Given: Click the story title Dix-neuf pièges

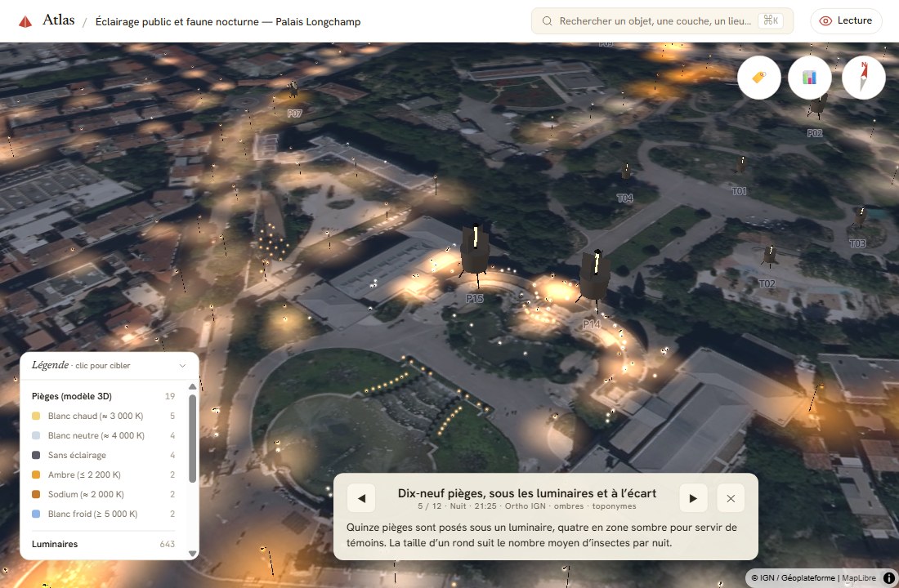Looking at the screenshot, I should pos(527,493).
